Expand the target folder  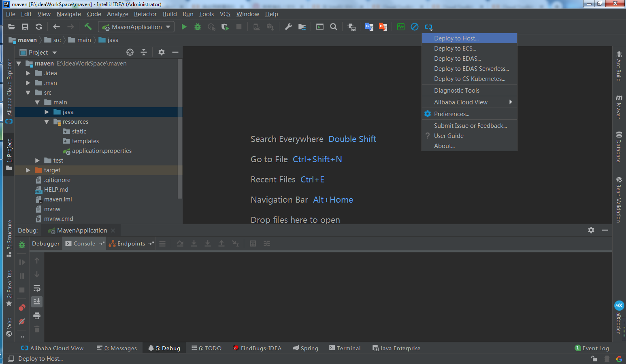28,170
